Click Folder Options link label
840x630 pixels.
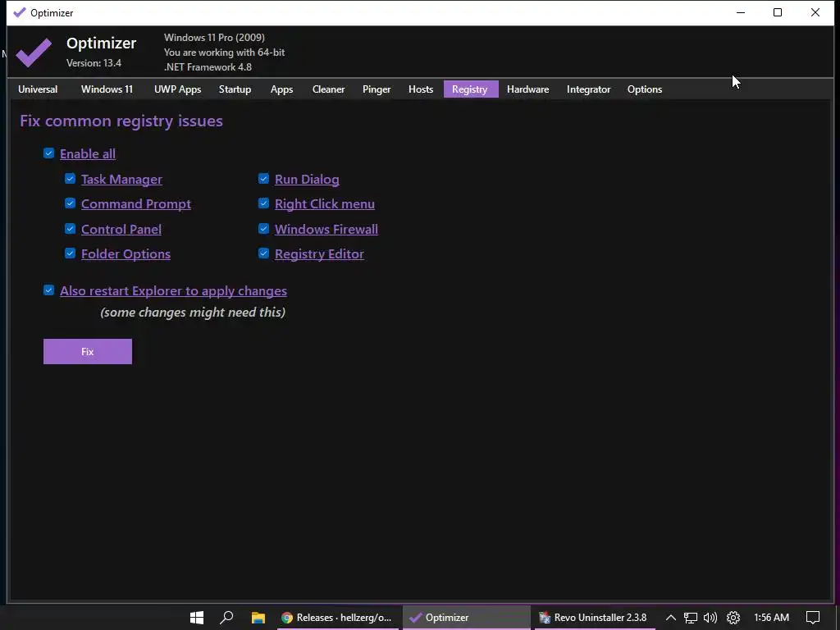(126, 254)
